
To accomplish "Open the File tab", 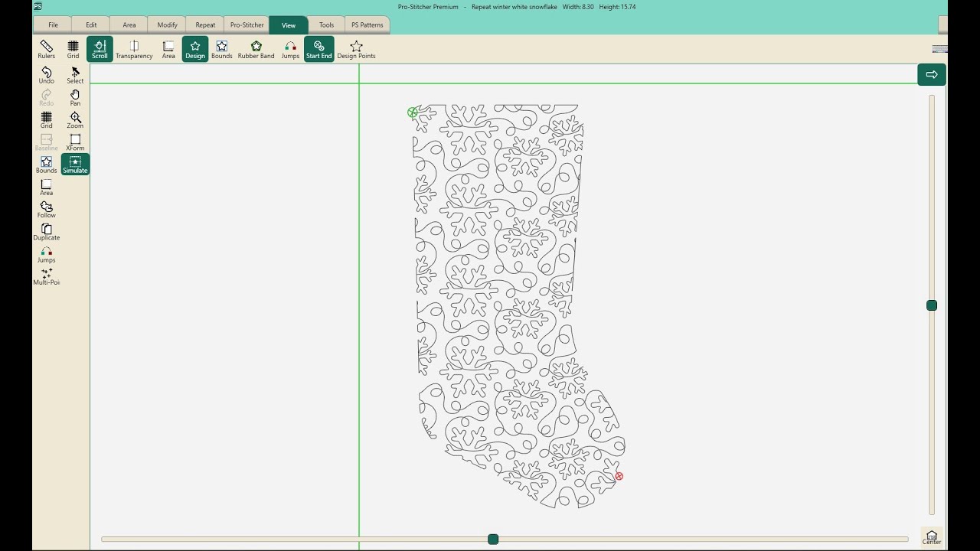I will coord(53,25).
